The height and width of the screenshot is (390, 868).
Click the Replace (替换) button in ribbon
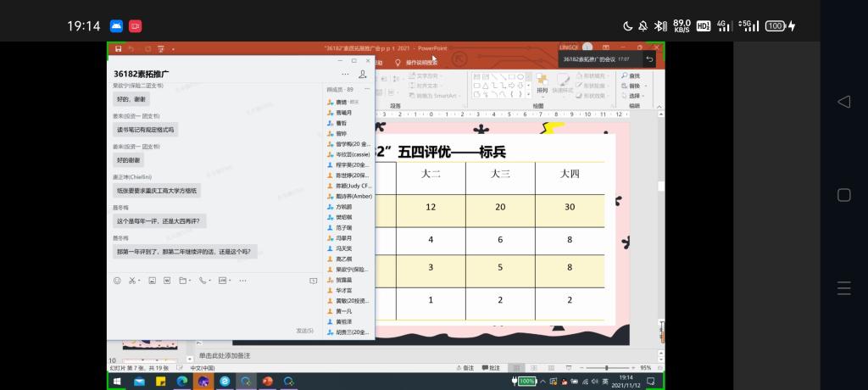632,86
